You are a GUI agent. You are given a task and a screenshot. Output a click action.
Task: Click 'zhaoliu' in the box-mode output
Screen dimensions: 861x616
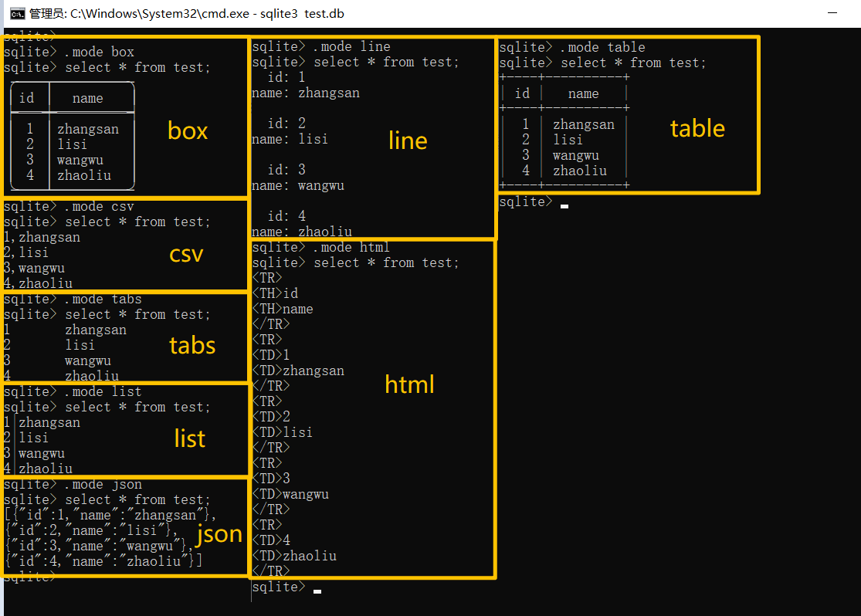tap(84, 175)
